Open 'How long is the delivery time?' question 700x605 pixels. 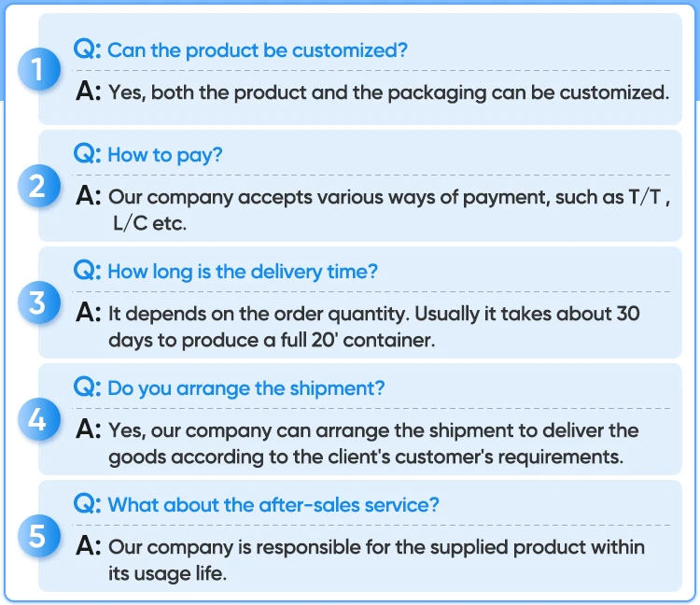[243, 272]
